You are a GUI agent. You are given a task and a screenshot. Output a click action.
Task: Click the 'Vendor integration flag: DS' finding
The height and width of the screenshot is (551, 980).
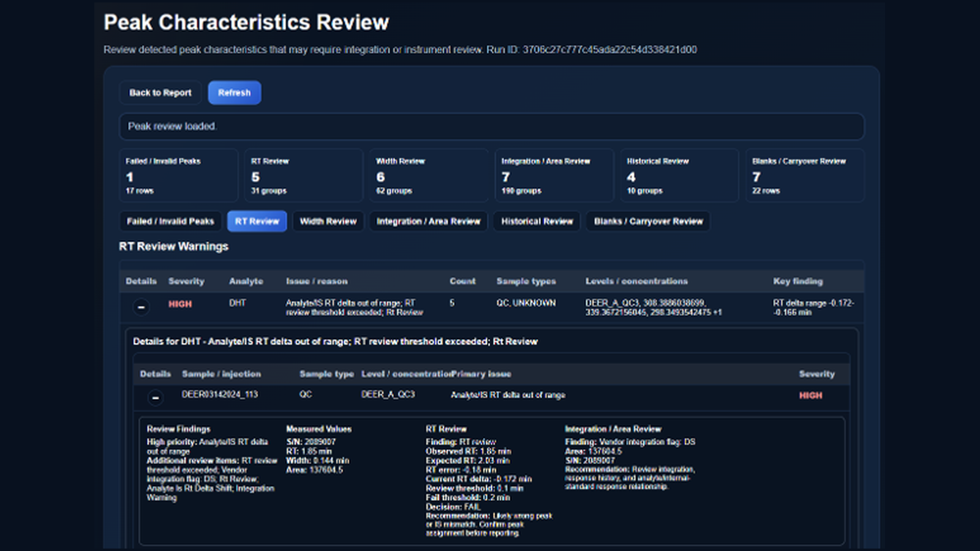pos(630,441)
